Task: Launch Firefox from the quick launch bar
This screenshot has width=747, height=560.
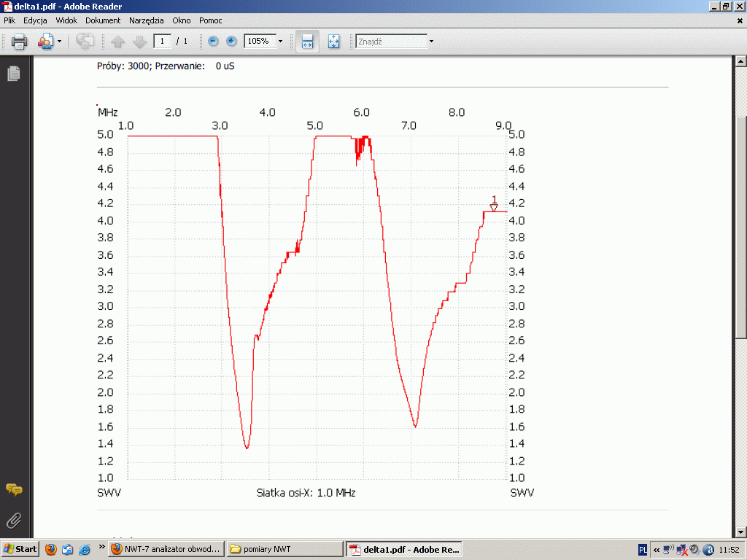Action: coord(50,549)
